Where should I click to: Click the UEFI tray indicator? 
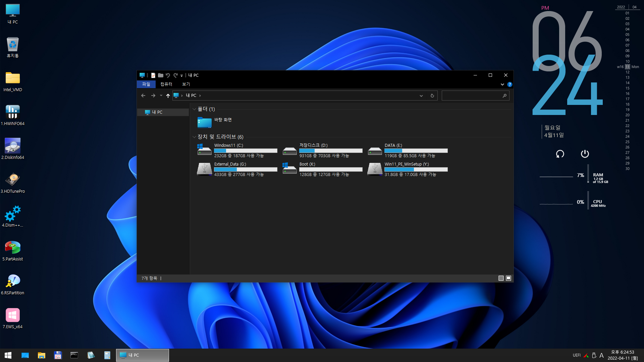[x=577, y=355]
